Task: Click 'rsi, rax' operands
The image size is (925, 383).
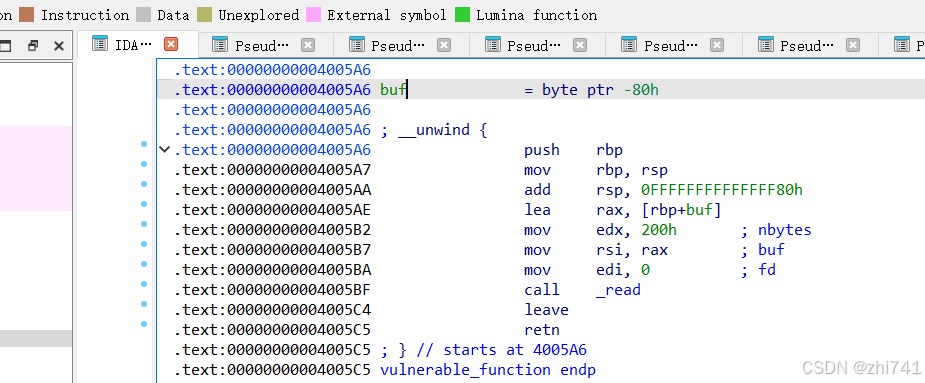Action: [632, 250]
